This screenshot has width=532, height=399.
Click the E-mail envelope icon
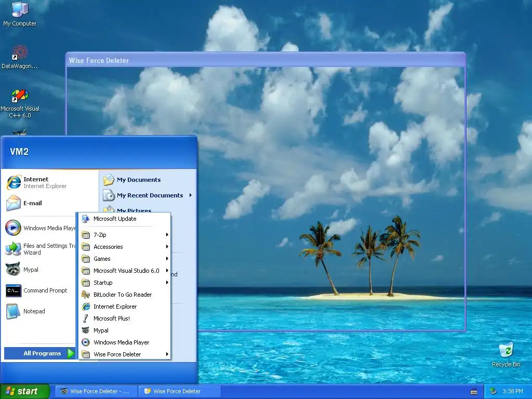[14, 203]
